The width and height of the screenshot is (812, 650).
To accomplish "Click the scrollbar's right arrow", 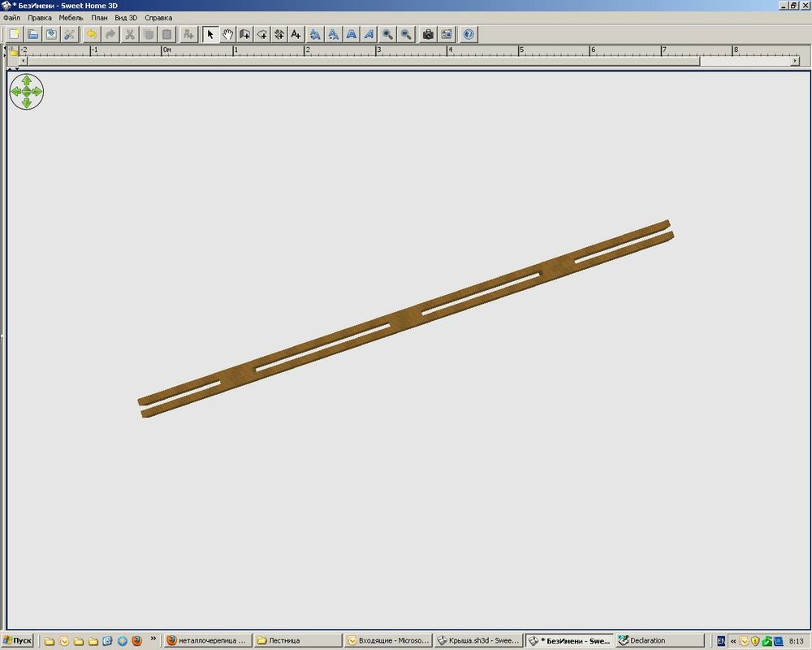I will coord(795,61).
